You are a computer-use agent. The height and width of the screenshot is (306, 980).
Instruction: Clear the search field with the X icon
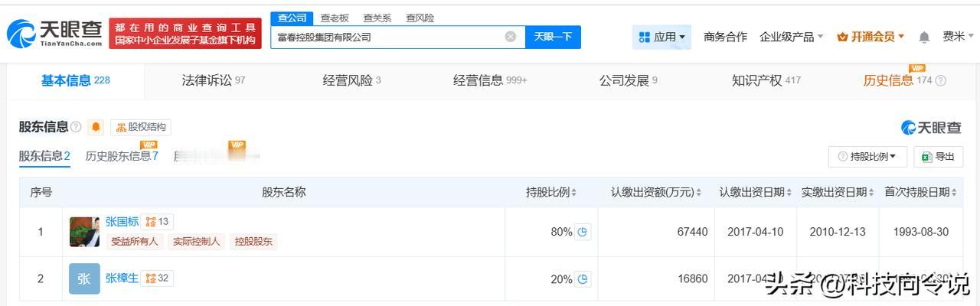pyautogui.click(x=511, y=37)
